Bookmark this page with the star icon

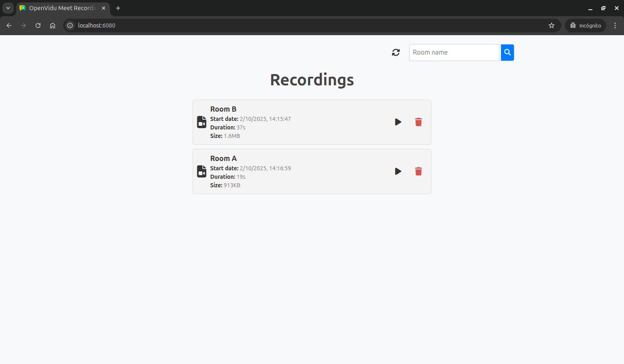coord(551,25)
